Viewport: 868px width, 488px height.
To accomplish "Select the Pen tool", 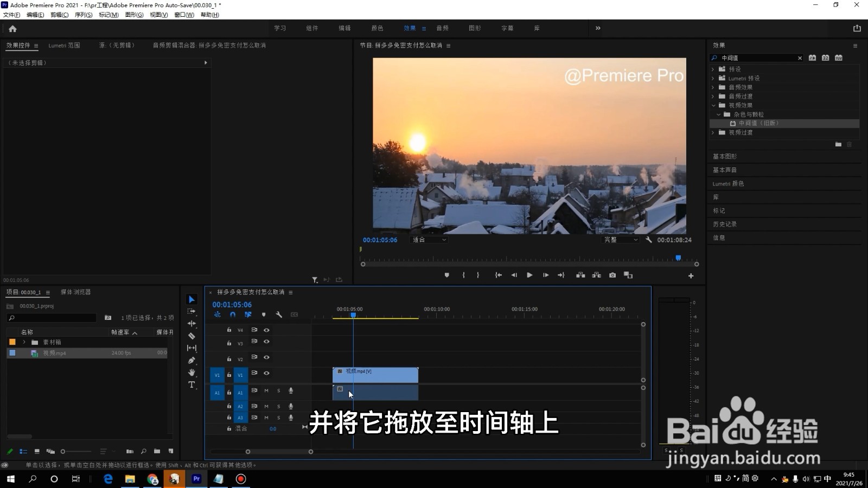I will pyautogui.click(x=192, y=361).
